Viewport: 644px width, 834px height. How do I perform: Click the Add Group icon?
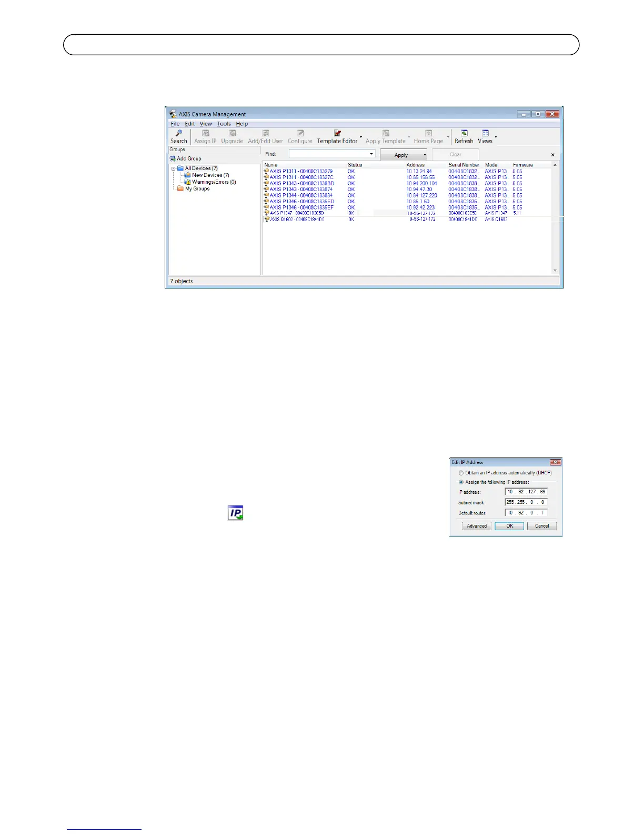pos(173,158)
